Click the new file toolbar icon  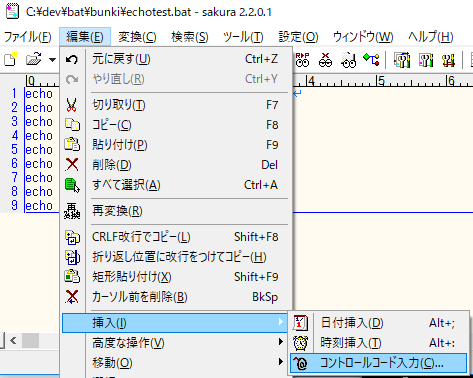[x=10, y=60]
